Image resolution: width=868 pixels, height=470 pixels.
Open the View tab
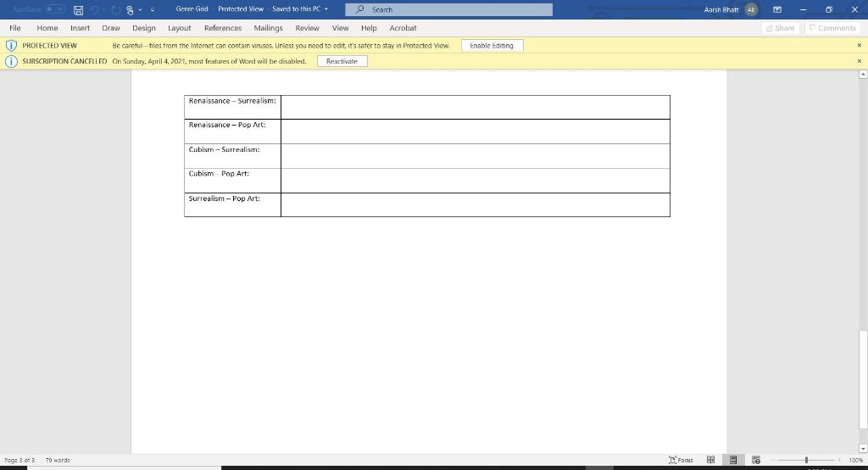coord(341,28)
